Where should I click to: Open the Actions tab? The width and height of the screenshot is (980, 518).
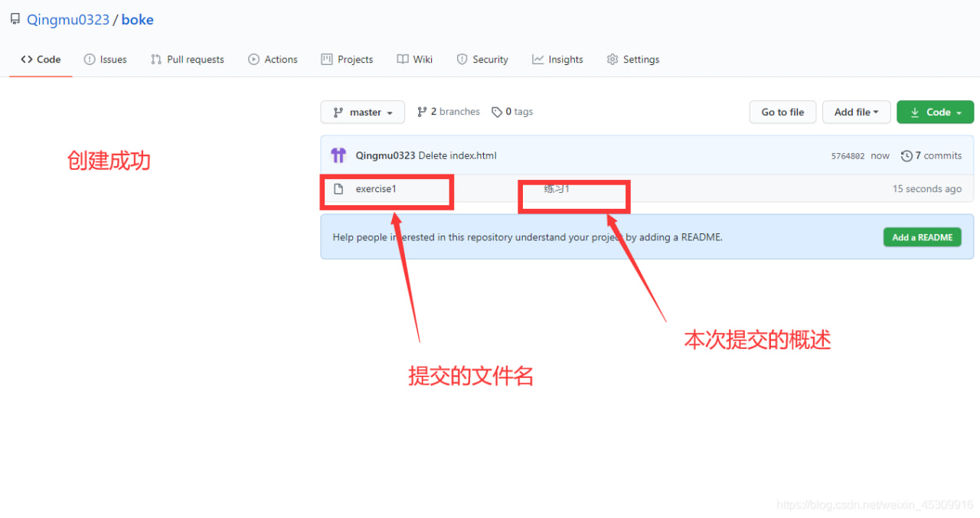273,59
